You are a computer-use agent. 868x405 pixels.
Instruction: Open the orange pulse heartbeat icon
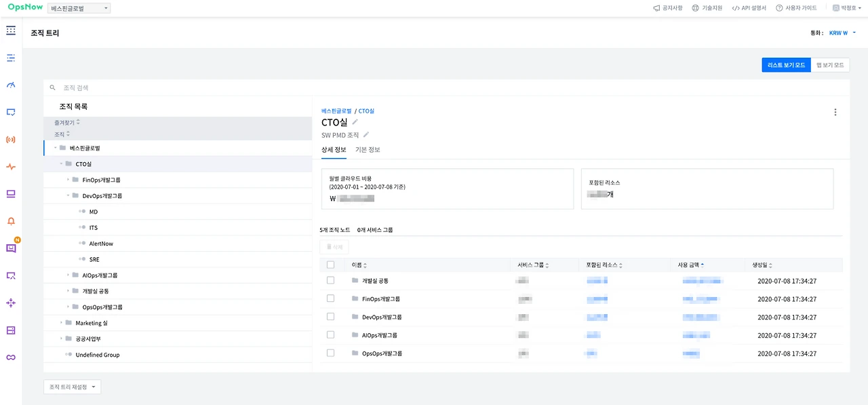(11, 167)
